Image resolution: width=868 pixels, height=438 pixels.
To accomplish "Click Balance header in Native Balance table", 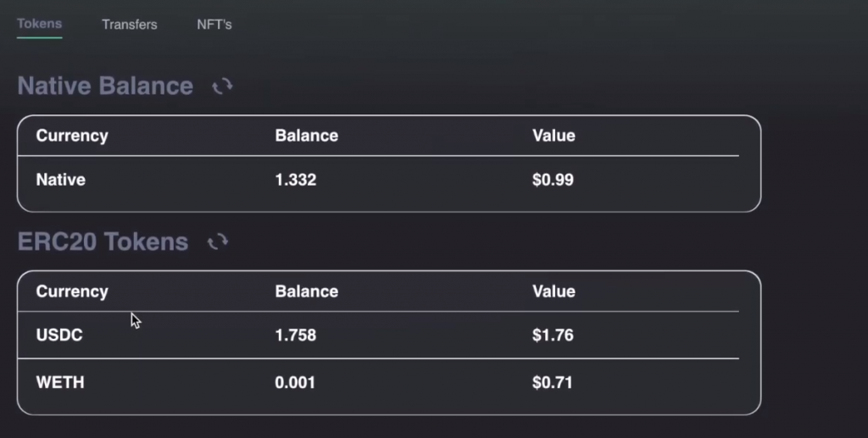I will pyautogui.click(x=307, y=136).
